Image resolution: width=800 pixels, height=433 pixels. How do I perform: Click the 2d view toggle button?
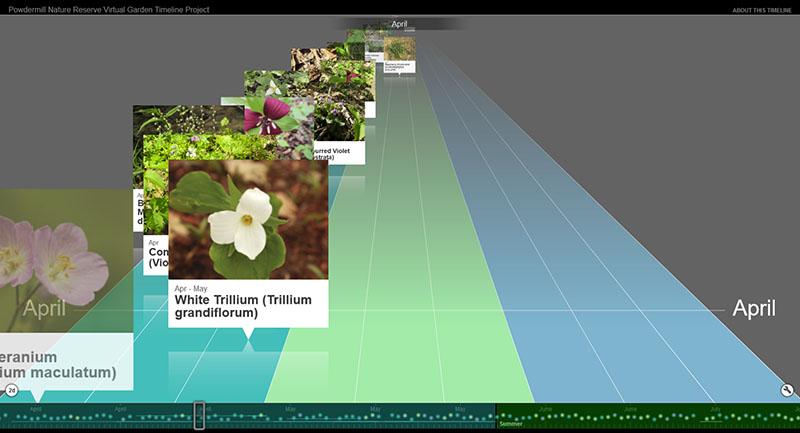(x=11, y=391)
